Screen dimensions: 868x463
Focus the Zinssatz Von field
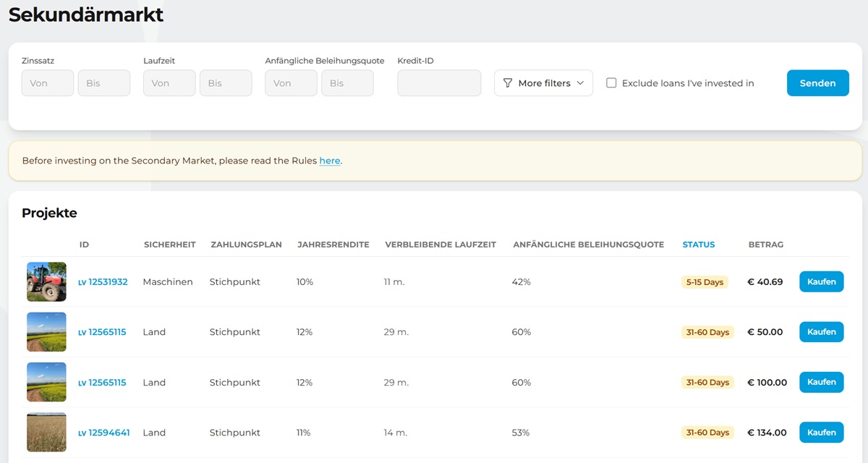48,83
